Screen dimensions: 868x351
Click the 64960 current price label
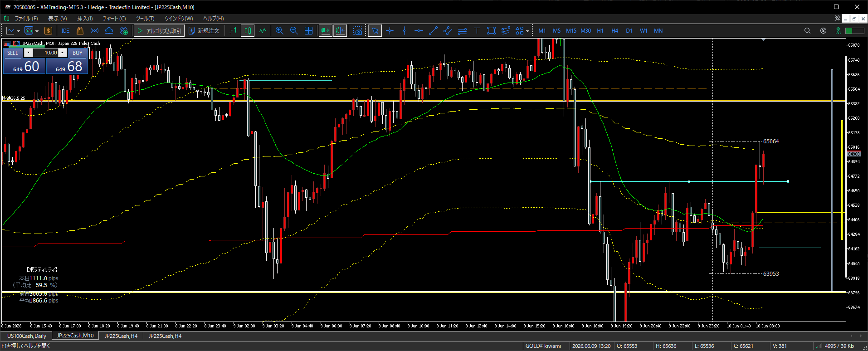click(x=854, y=154)
